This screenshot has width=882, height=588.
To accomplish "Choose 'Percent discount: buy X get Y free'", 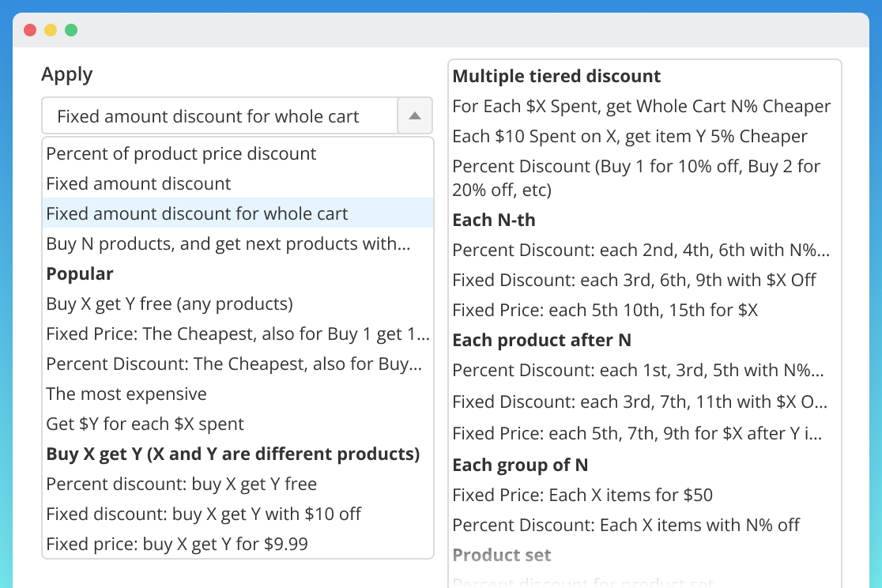I will pyautogui.click(x=181, y=484).
